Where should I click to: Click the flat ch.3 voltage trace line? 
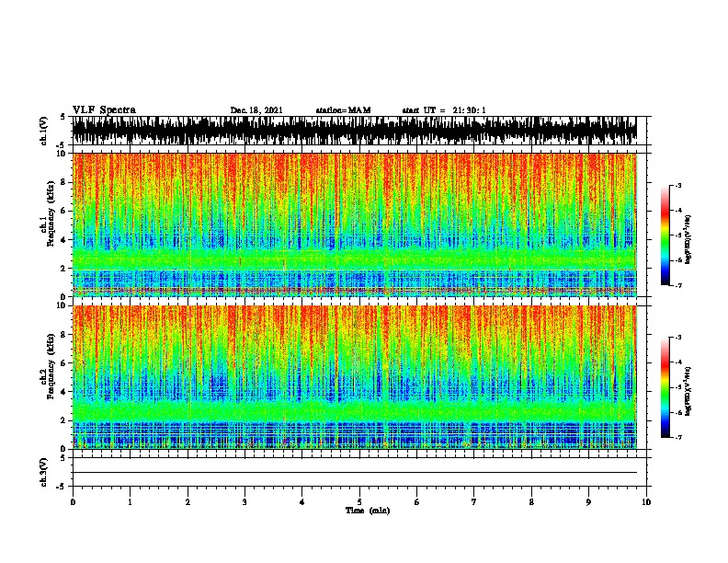(355, 473)
